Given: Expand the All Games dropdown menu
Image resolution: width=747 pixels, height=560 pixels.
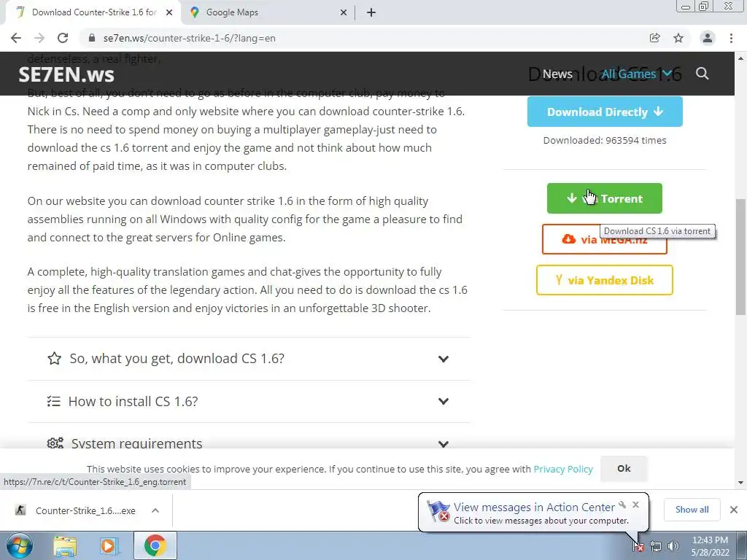Looking at the screenshot, I should pos(636,74).
